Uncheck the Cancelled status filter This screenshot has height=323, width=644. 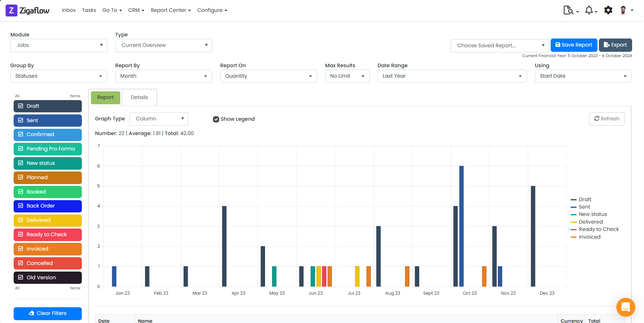coord(20,263)
